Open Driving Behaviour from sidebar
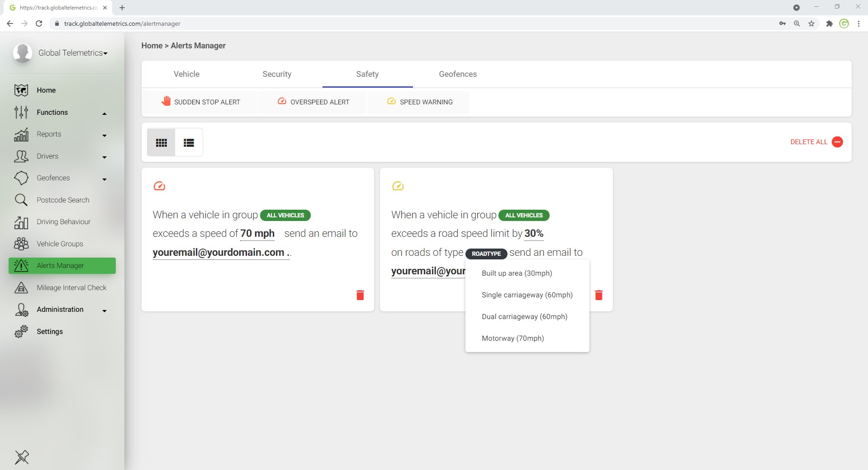 63,222
